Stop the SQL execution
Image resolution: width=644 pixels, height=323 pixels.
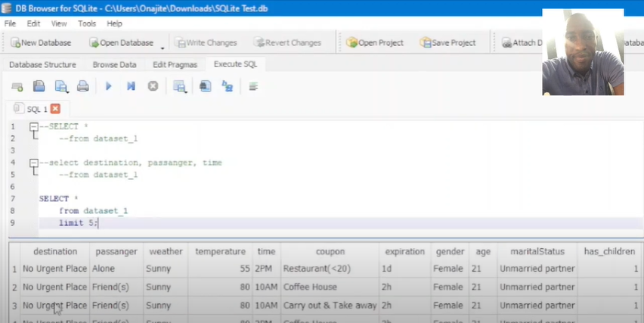pos(153,86)
